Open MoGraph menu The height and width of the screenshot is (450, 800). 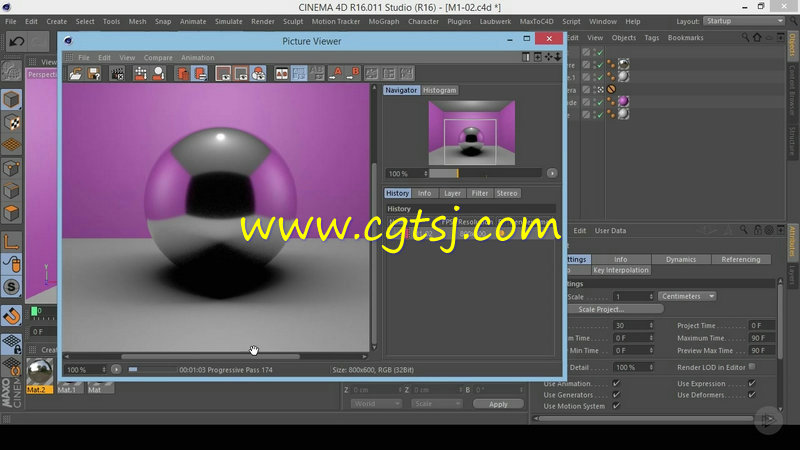point(384,21)
